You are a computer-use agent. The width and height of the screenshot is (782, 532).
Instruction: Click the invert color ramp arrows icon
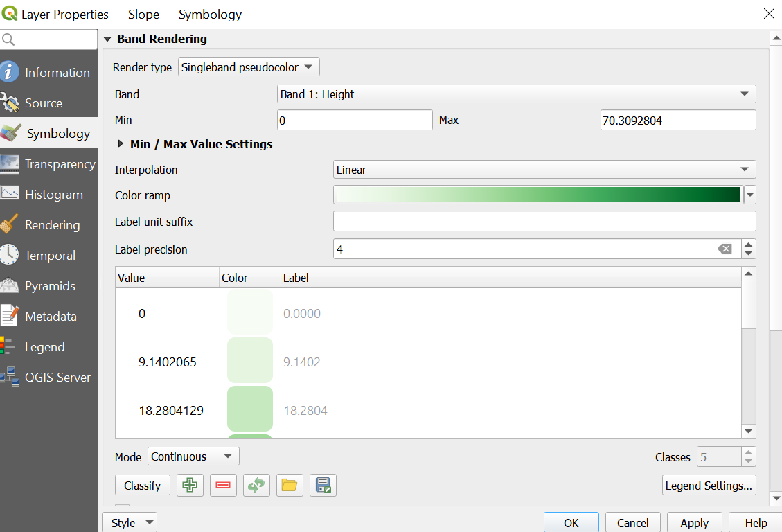pyautogui.click(x=256, y=485)
